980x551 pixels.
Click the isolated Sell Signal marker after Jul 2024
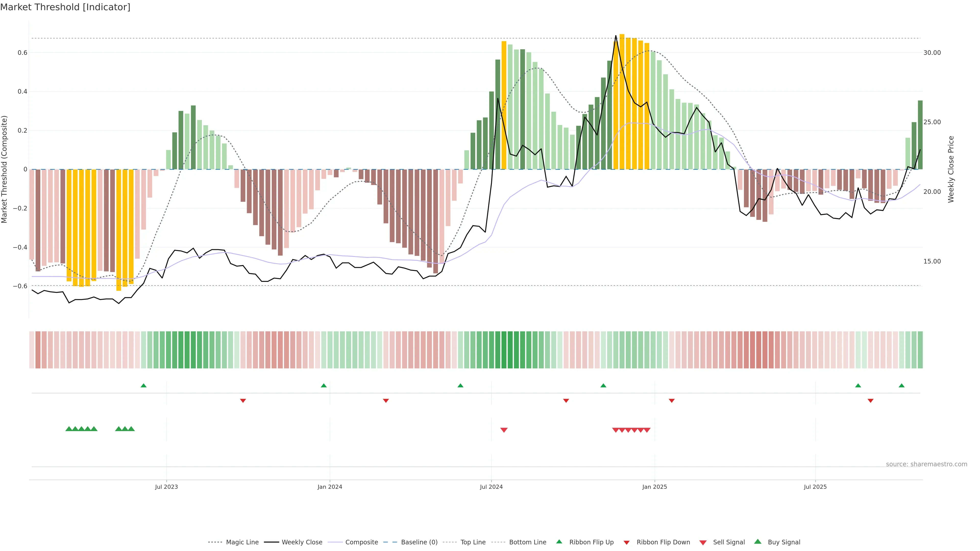point(504,430)
